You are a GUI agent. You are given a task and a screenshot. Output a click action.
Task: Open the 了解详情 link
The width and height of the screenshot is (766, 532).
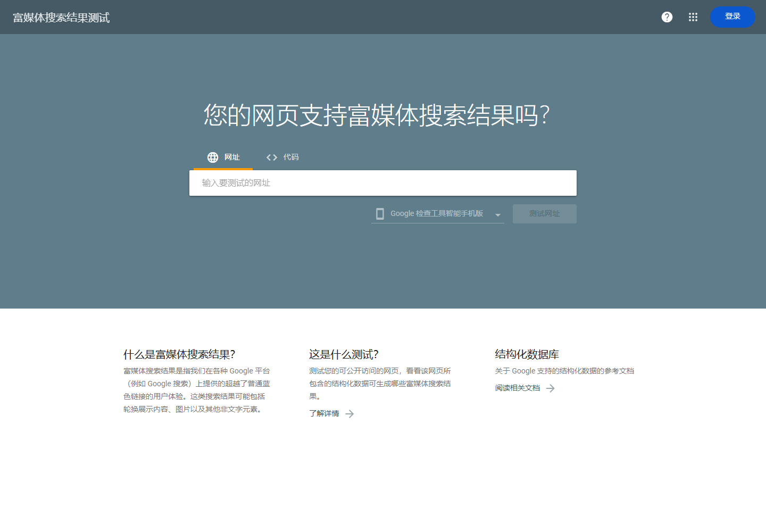pos(331,414)
